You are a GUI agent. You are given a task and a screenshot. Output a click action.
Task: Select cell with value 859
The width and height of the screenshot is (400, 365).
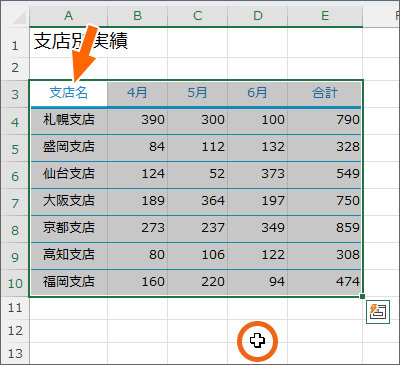pos(325,229)
